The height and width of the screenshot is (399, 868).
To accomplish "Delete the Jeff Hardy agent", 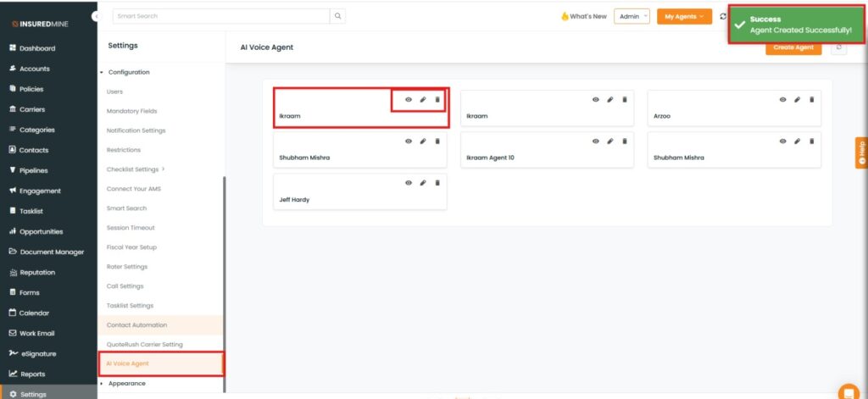I will click(x=437, y=182).
